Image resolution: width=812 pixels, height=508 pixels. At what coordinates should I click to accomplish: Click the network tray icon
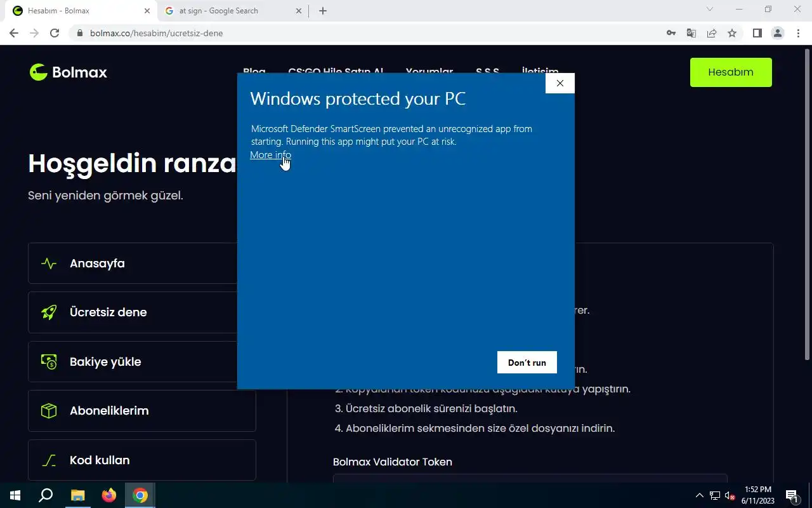715,495
